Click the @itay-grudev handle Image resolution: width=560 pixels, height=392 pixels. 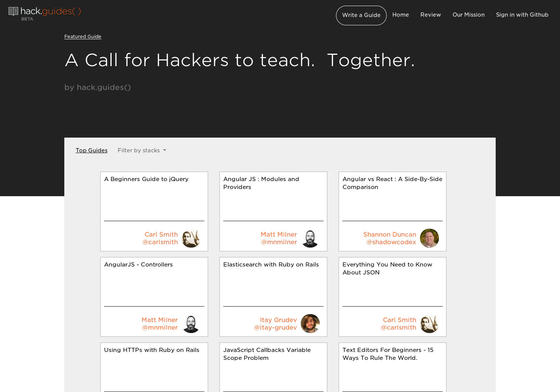tap(275, 328)
